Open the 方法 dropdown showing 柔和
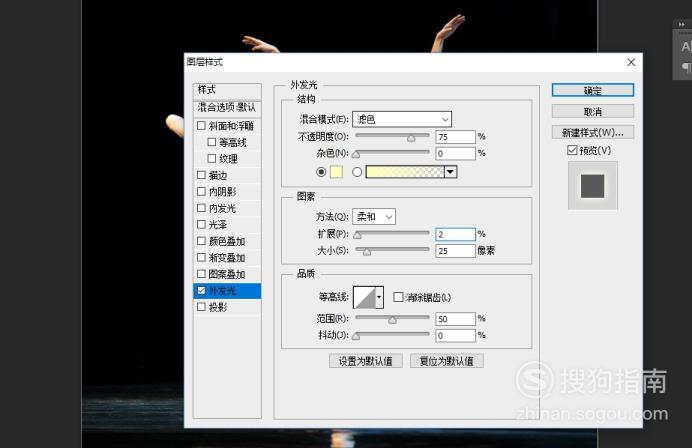 pyautogui.click(x=374, y=216)
